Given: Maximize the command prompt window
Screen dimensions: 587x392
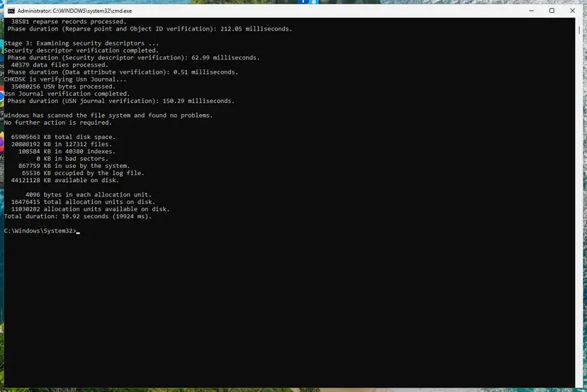Looking at the screenshot, I should click(x=552, y=11).
